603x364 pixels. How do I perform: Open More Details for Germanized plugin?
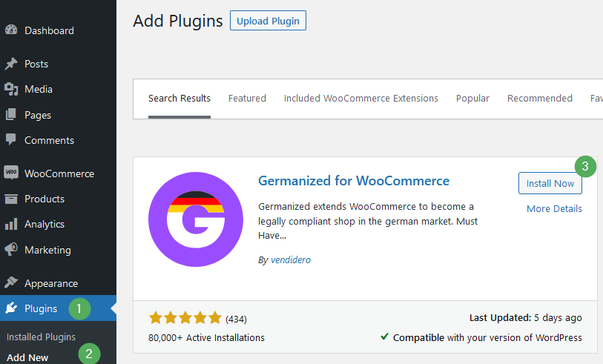point(554,209)
